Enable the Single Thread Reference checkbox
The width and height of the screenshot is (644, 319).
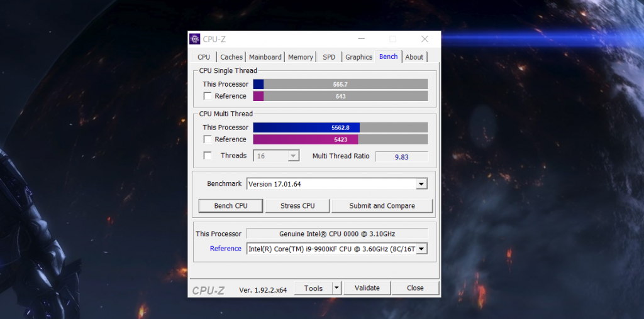click(x=208, y=96)
